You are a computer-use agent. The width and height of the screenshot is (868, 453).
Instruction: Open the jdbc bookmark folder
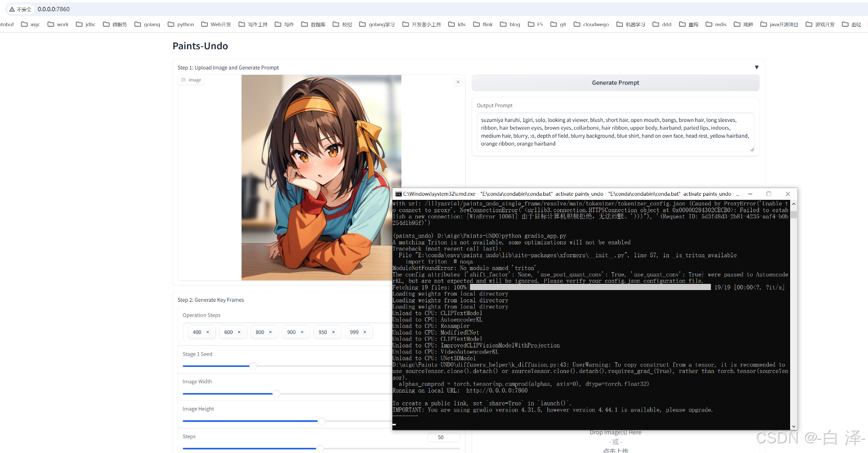coord(86,24)
